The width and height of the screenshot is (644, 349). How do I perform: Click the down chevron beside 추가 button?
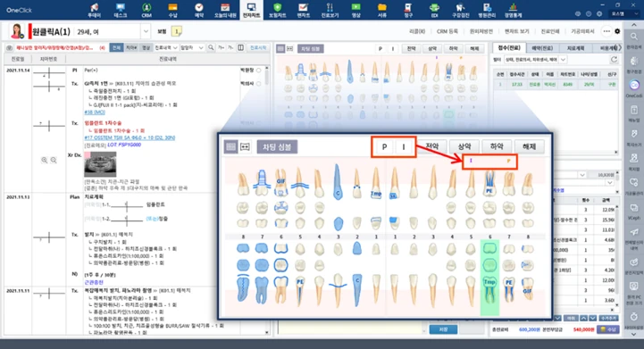click(x=593, y=318)
